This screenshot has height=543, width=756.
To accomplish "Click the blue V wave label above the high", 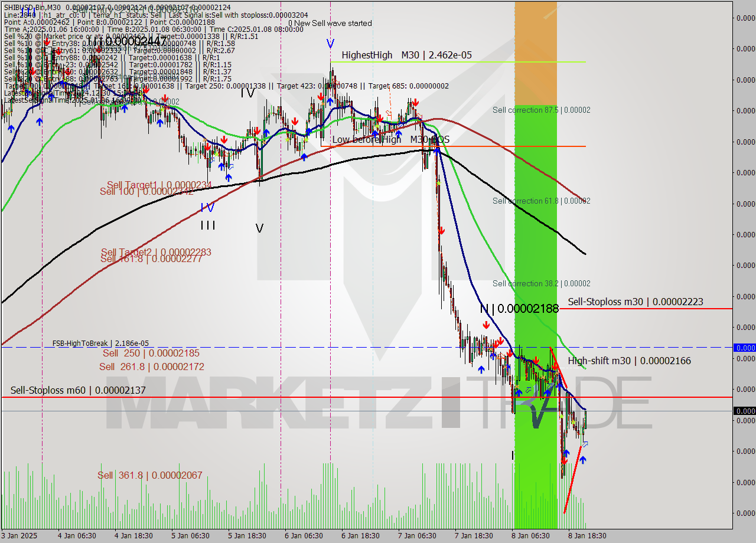I will [330, 43].
